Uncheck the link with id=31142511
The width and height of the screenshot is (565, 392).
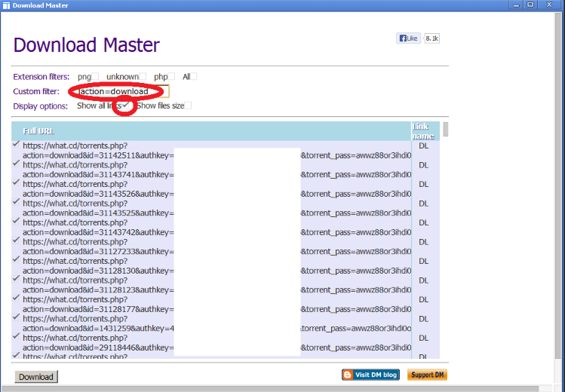[16, 144]
